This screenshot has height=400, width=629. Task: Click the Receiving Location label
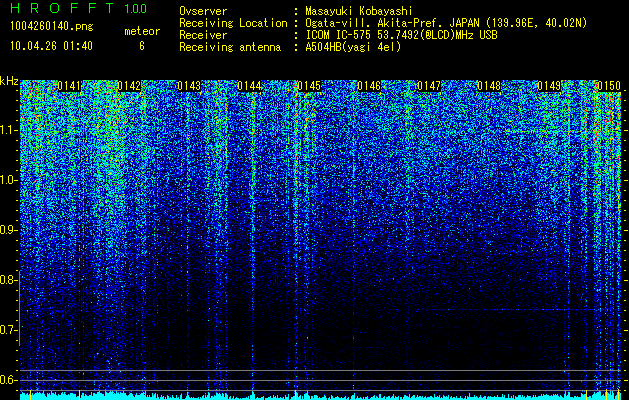(x=233, y=23)
